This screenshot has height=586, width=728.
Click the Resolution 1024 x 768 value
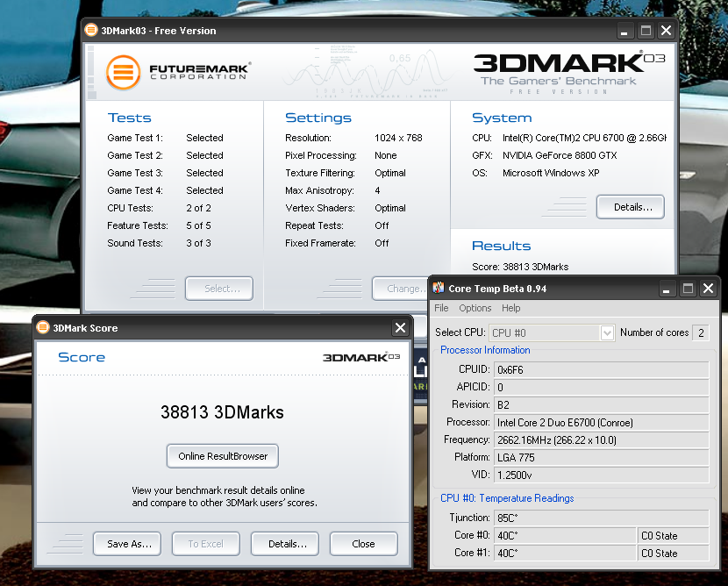point(398,138)
